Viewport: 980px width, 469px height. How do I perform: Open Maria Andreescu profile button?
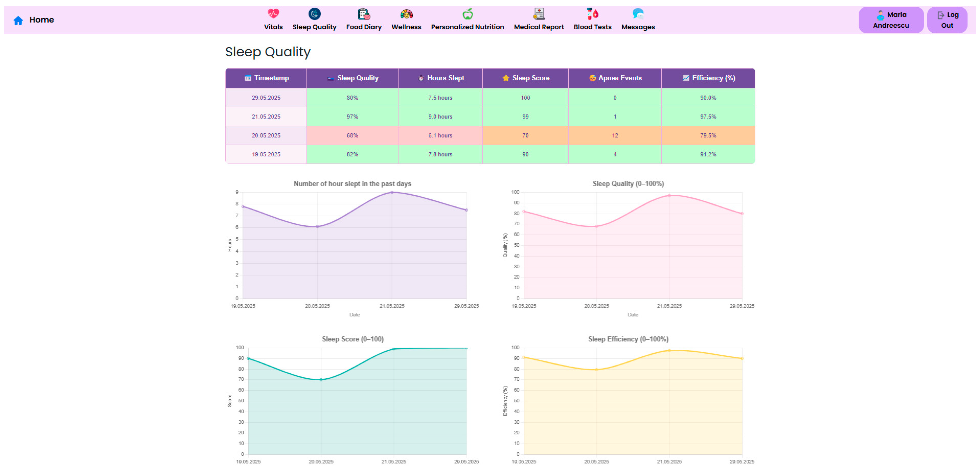[x=891, y=20]
